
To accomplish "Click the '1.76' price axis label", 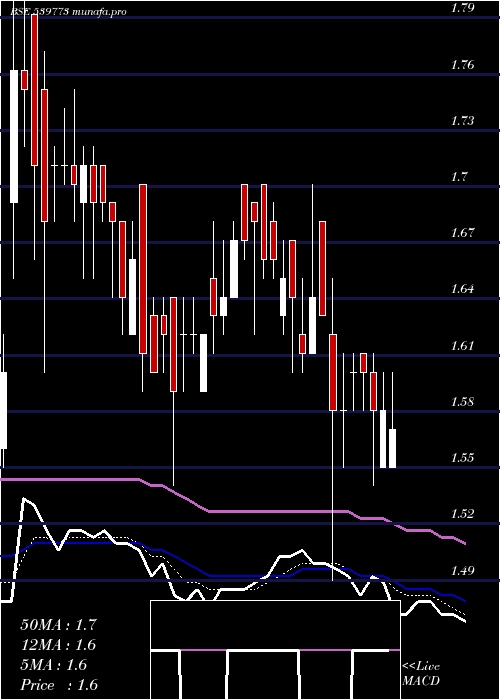I will [462, 65].
